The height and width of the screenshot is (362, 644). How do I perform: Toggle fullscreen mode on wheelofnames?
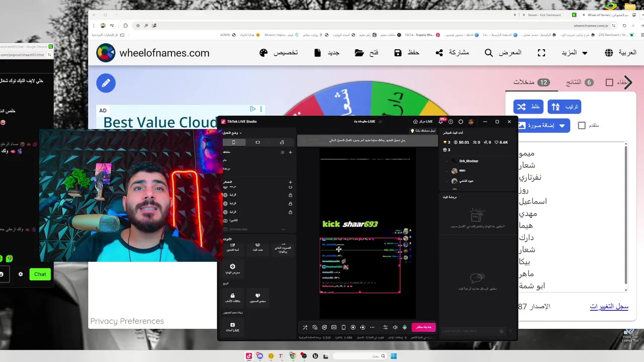click(541, 53)
